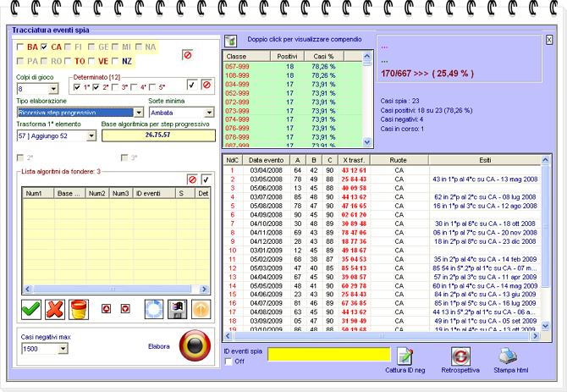The image size is (567, 392).
Task: Click the red X delete icon
Action: (54, 309)
